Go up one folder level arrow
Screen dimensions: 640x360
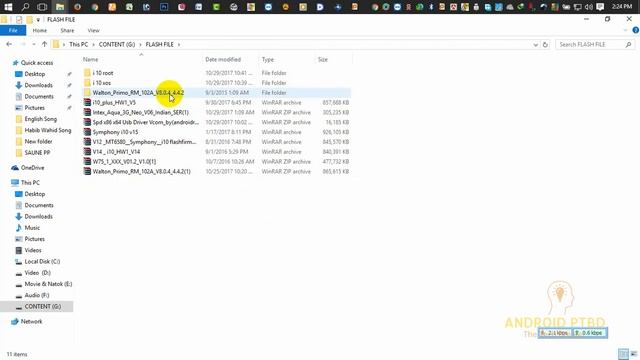pos(44,44)
